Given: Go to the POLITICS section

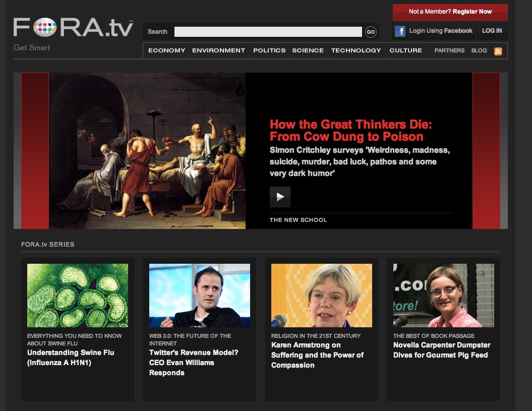Looking at the screenshot, I should tap(269, 50).
